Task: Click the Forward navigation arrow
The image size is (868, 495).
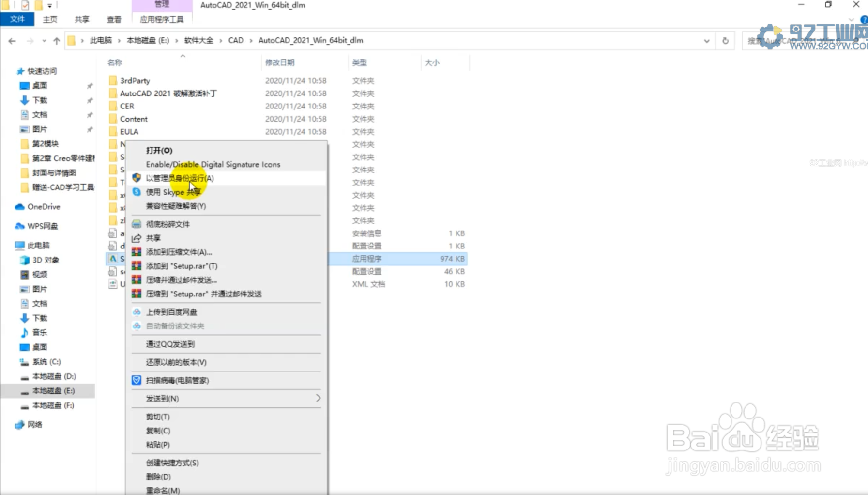Action: [x=30, y=41]
